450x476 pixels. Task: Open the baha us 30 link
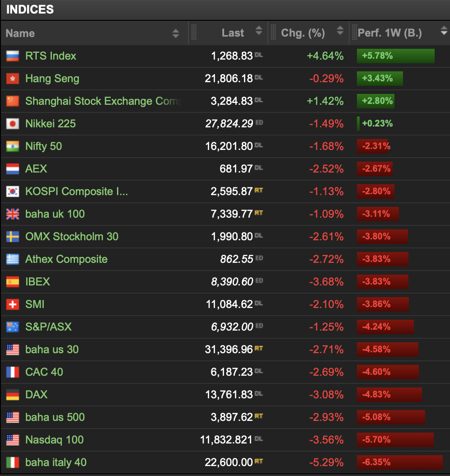tap(52, 350)
